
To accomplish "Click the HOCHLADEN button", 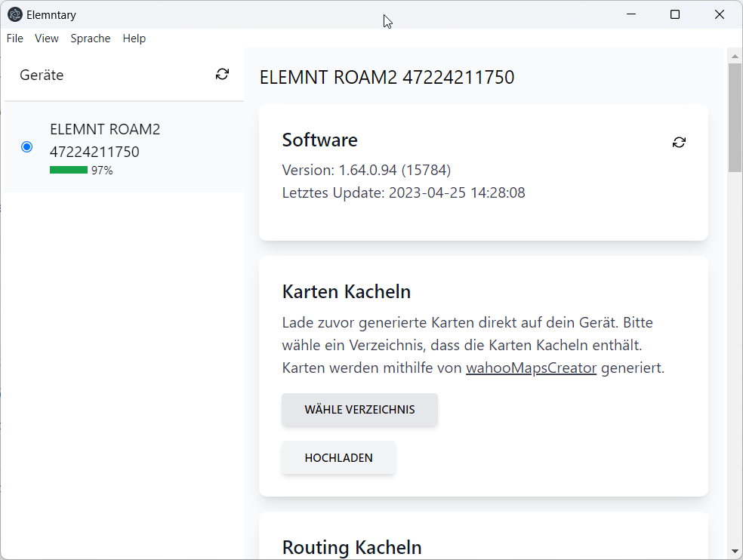I will pyautogui.click(x=339, y=457).
